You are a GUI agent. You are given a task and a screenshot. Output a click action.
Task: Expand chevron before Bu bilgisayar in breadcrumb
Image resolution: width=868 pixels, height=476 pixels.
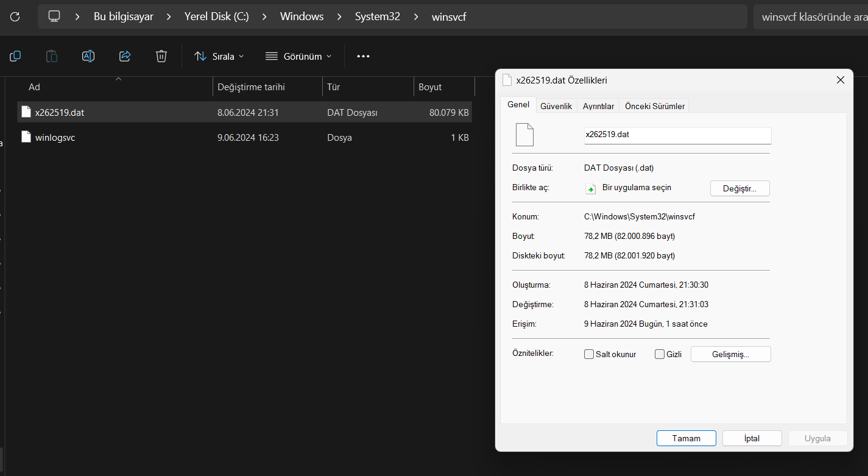pyautogui.click(x=77, y=16)
